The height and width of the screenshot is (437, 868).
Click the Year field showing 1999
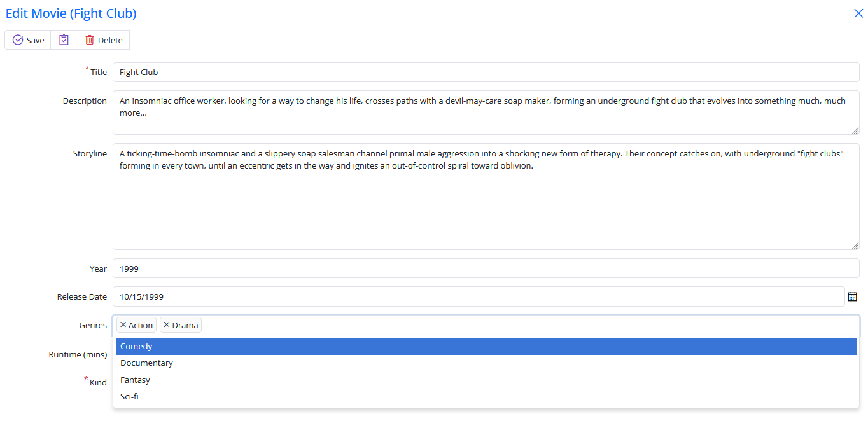tap(486, 268)
